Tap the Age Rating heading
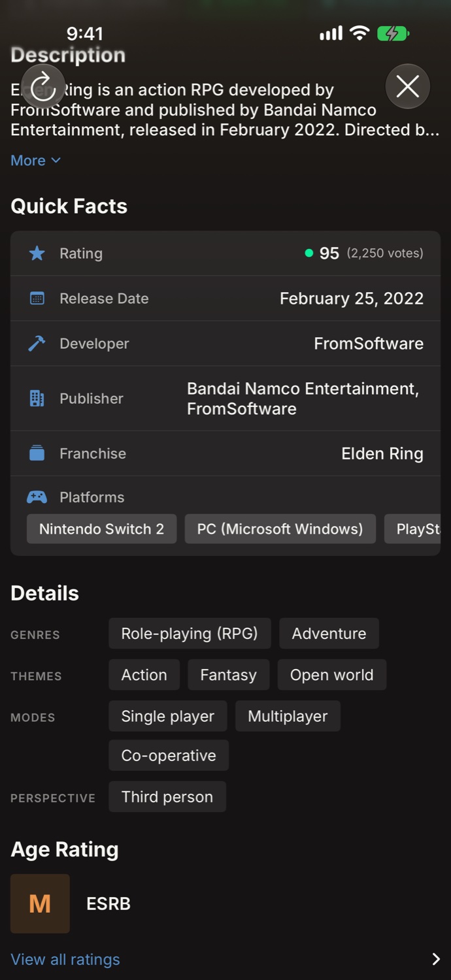The height and width of the screenshot is (980, 451). [x=65, y=849]
